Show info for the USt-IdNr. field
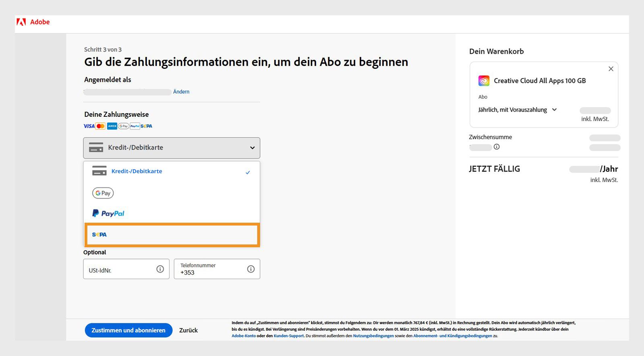Viewport: 644px width, 356px height. click(x=160, y=269)
